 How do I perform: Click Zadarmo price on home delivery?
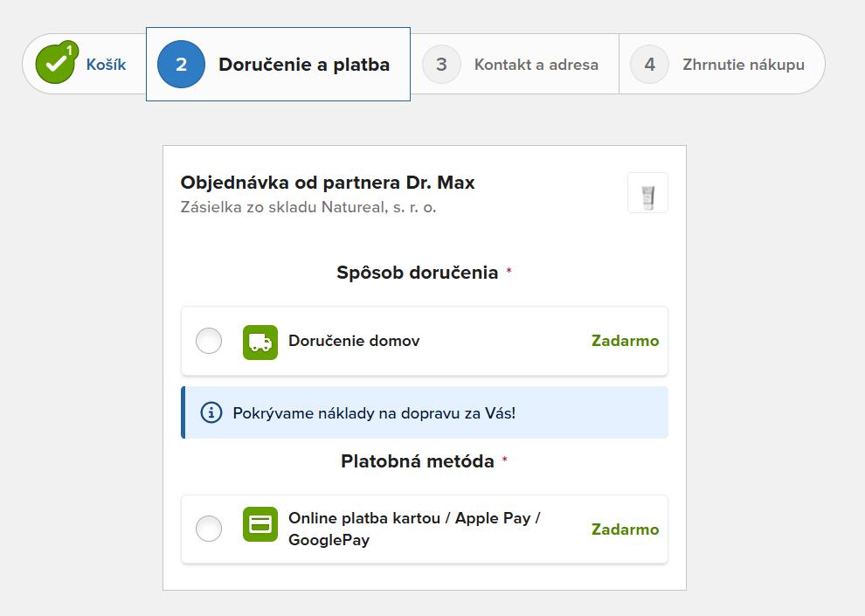pyautogui.click(x=625, y=341)
